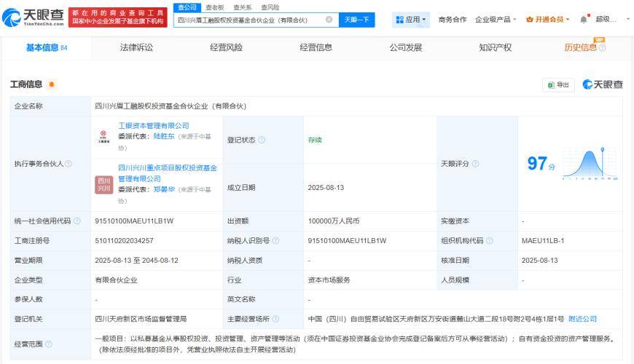
Task: Switch to the 法律诉讼 tab
Action: pyautogui.click(x=136, y=47)
